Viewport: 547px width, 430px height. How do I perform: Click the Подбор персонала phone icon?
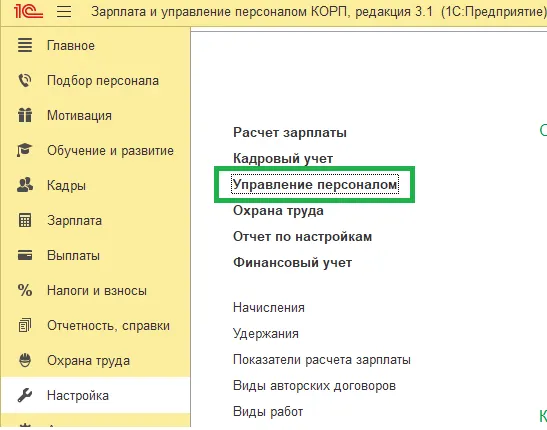tap(25, 81)
